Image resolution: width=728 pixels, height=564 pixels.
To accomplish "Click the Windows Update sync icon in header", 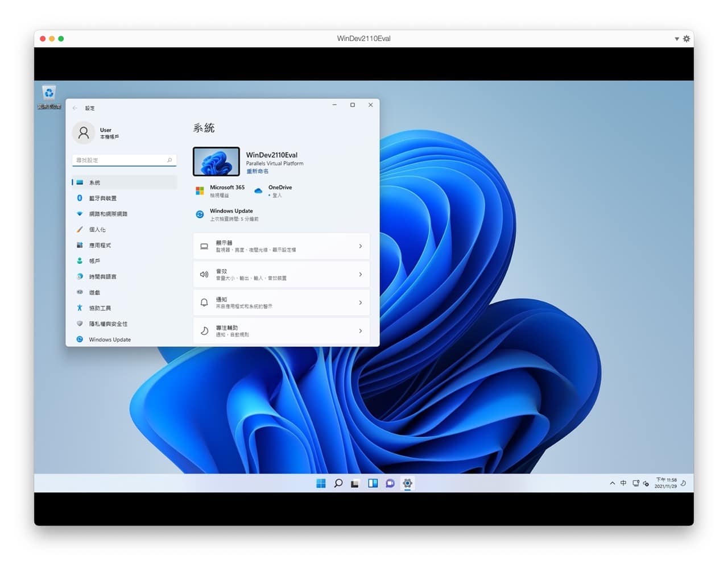I will point(200,214).
